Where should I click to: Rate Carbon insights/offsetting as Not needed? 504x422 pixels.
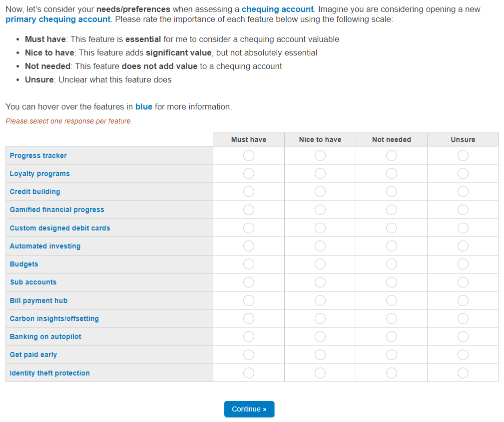click(392, 318)
